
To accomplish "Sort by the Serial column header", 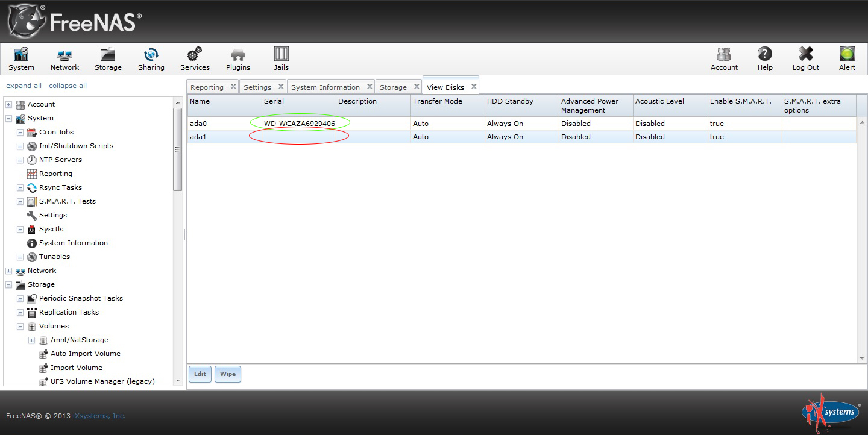I will (x=299, y=105).
